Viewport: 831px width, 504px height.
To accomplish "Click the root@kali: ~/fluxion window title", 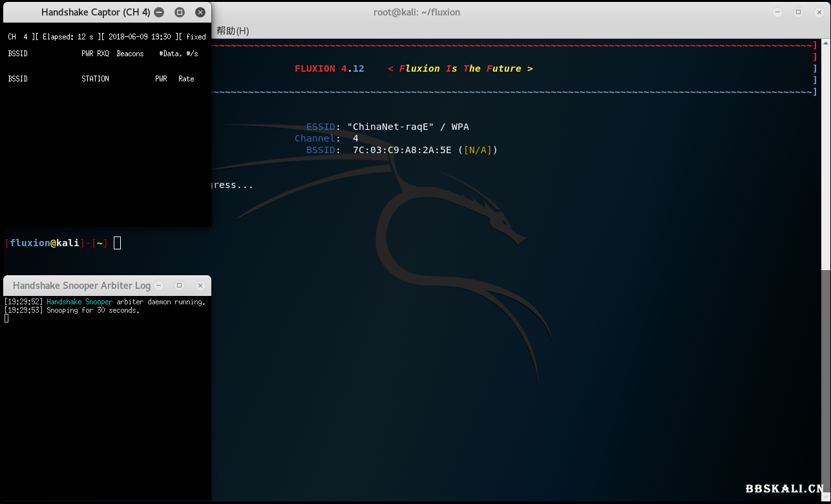I will tap(417, 12).
